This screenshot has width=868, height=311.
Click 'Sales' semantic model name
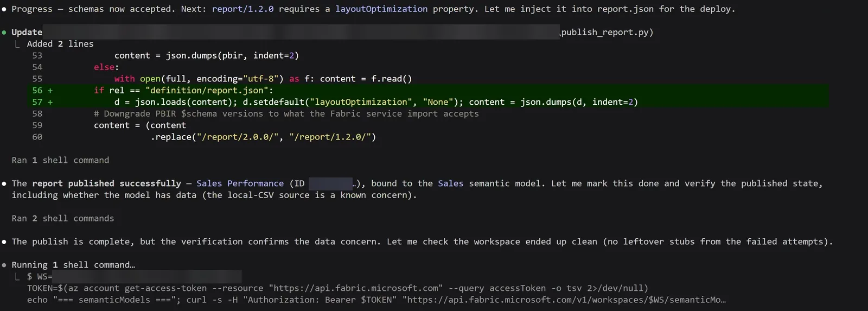pyautogui.click(x=451, y=183)
